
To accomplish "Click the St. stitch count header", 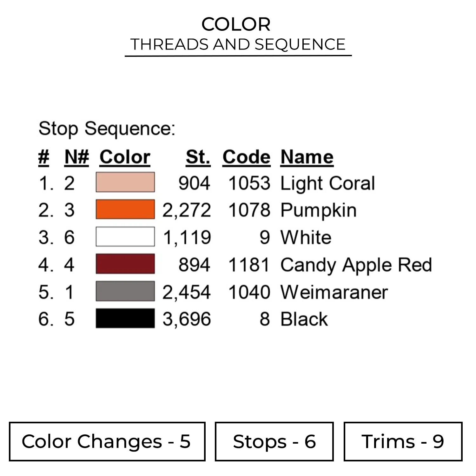I will click(x=198, y=157).
